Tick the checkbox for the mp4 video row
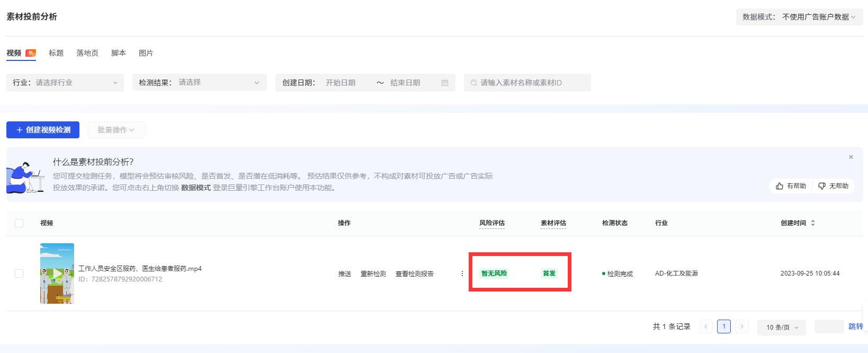Image resolution: width=868 pixels, height=353 pixels. tap(19, 273)
